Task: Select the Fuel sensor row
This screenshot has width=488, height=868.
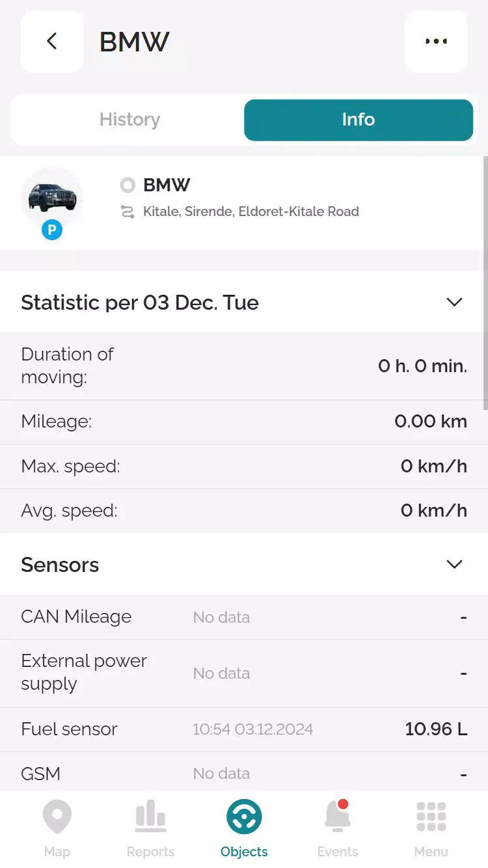Action: 244,729
